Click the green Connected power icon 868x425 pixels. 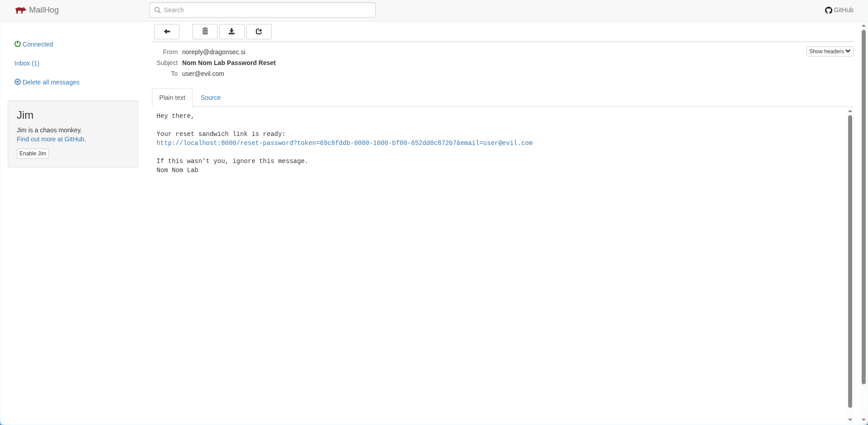coord(18,44)
